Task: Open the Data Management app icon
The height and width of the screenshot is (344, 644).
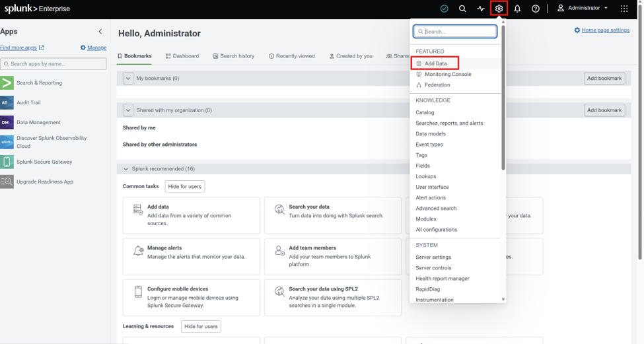Action: coord(7,122)
